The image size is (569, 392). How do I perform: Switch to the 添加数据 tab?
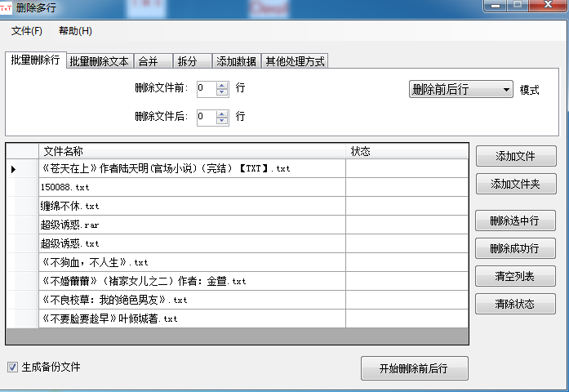click(x=236, y=61)
